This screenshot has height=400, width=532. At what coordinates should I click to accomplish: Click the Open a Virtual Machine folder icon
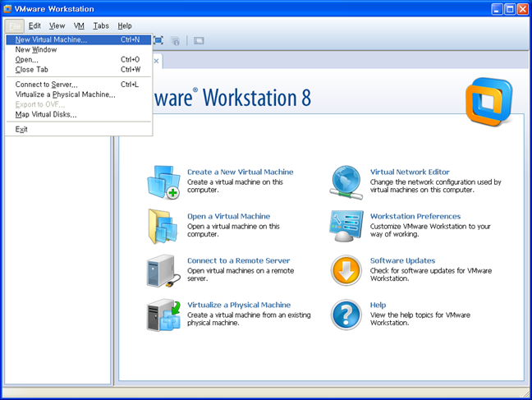163,227
